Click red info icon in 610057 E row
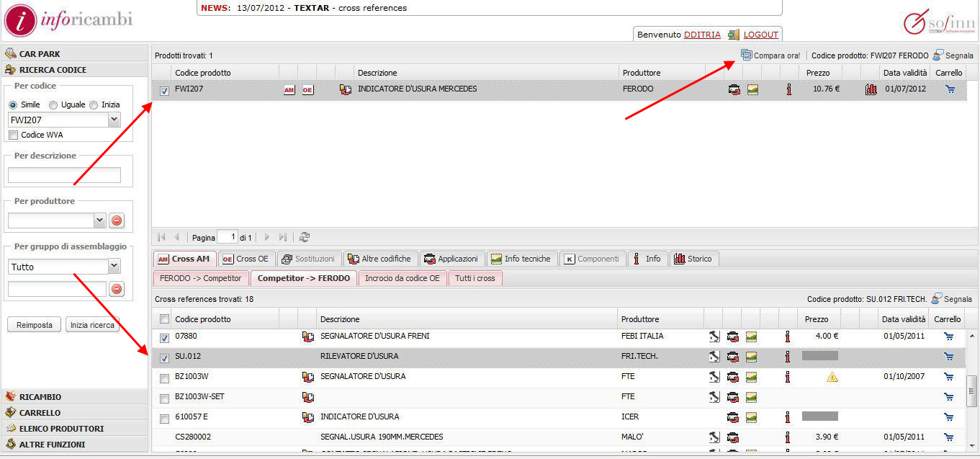980x459 pixels. coord(788,417)
